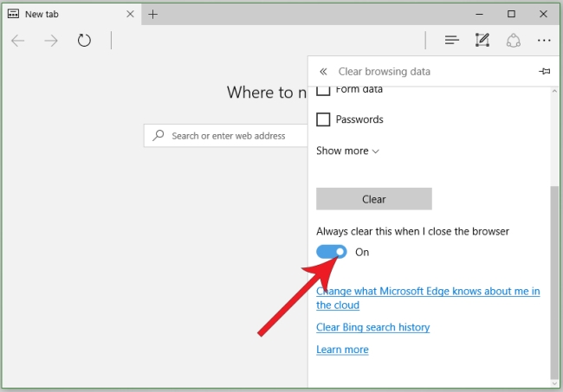Turn off the always clear on close toggle

click(x=332, y=252)
